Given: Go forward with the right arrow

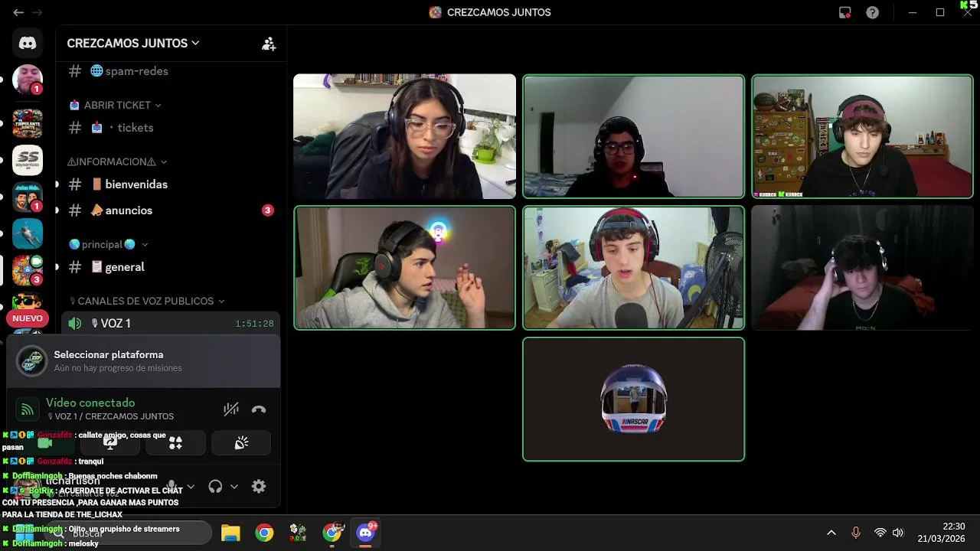Looking at the screenshot, I should [x=37, y=12].
